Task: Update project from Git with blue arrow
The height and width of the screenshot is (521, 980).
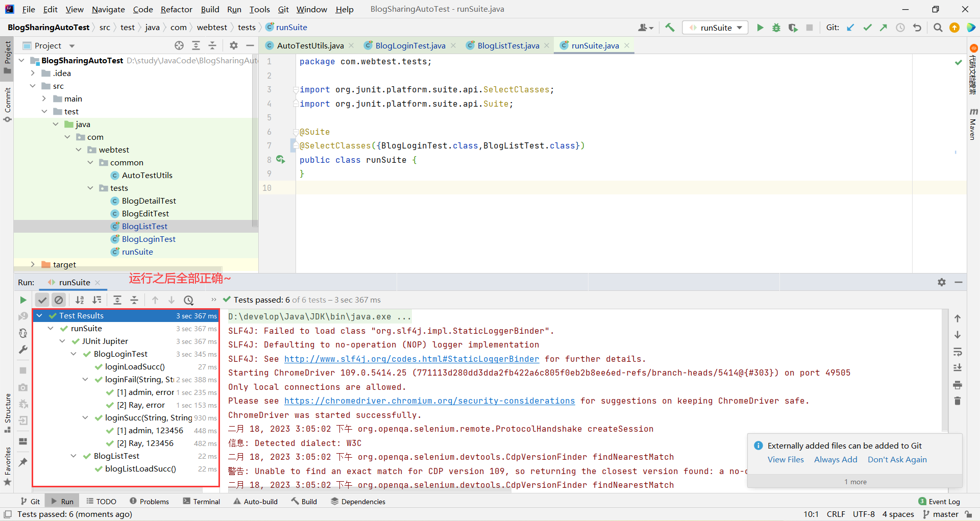Action: pos(851,28)
